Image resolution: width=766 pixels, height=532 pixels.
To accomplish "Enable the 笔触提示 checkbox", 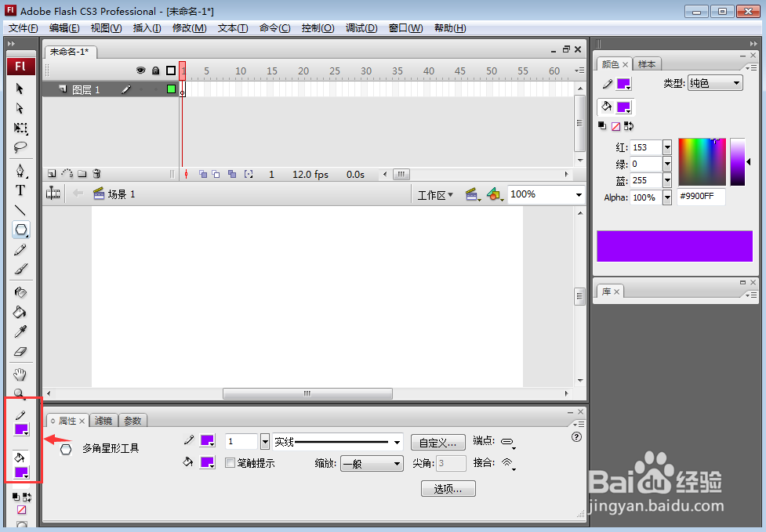I will (x=230, y=463).
